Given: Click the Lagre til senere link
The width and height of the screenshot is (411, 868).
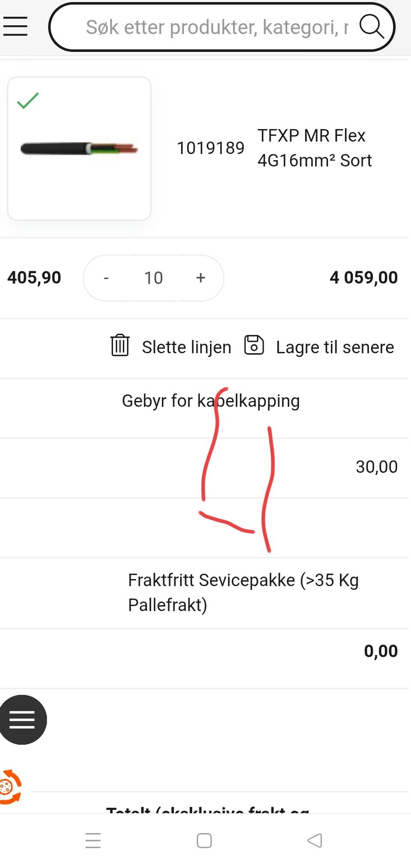Looking at the screenshot, I should click(x=335, y=347).
